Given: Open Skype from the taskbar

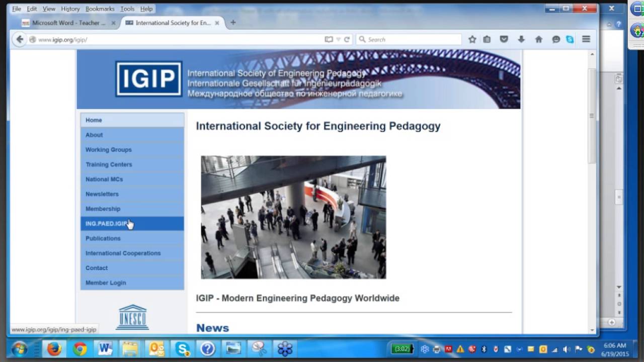Looking at the screenshot, I should click(182, 348).
